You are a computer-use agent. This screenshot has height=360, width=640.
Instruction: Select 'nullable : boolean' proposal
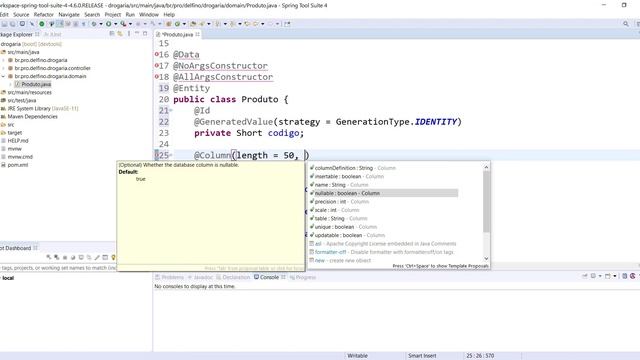[384, 193]
